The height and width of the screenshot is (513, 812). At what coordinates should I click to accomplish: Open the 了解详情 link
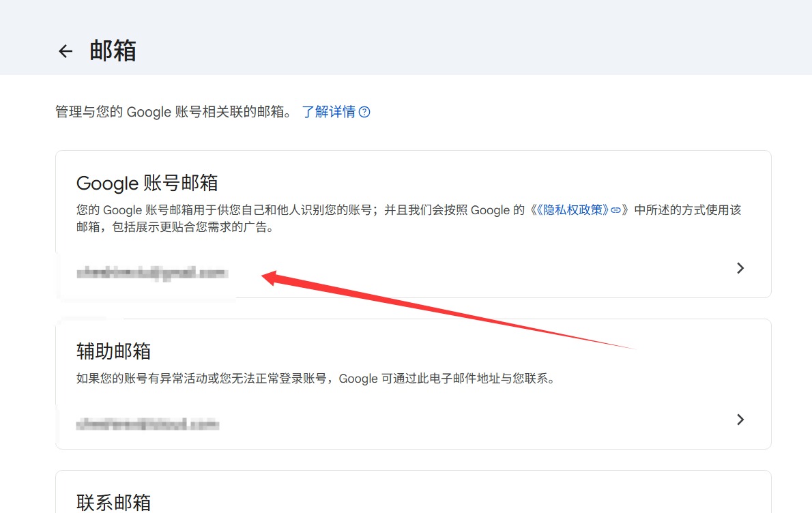click(x=329, y=112)
